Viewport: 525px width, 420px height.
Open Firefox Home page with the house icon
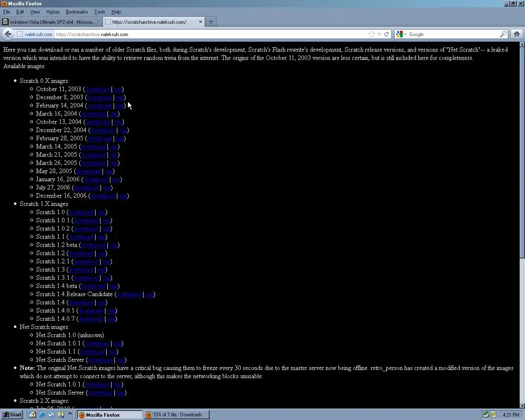(x=517, y=34)
